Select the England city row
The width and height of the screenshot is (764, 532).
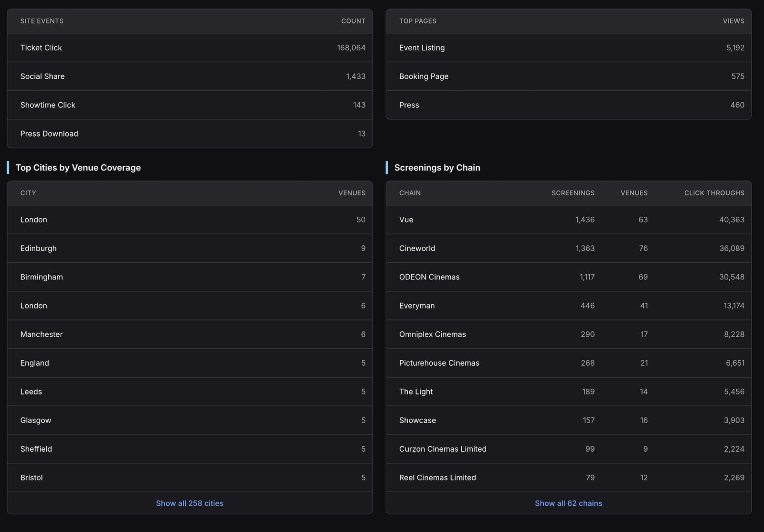(190, 363)
